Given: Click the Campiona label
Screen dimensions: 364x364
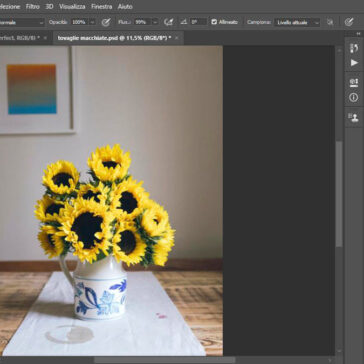Looking at the screenshot, I should [x=259, y=22].
